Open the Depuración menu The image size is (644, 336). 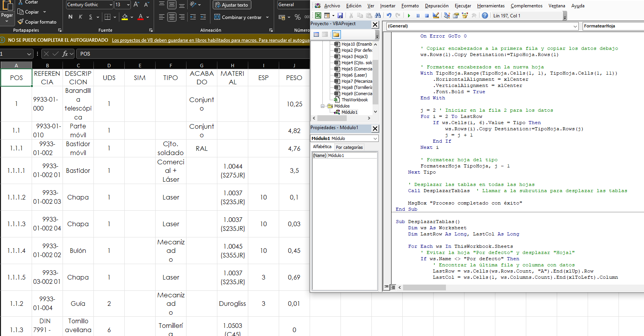[436, 6]
